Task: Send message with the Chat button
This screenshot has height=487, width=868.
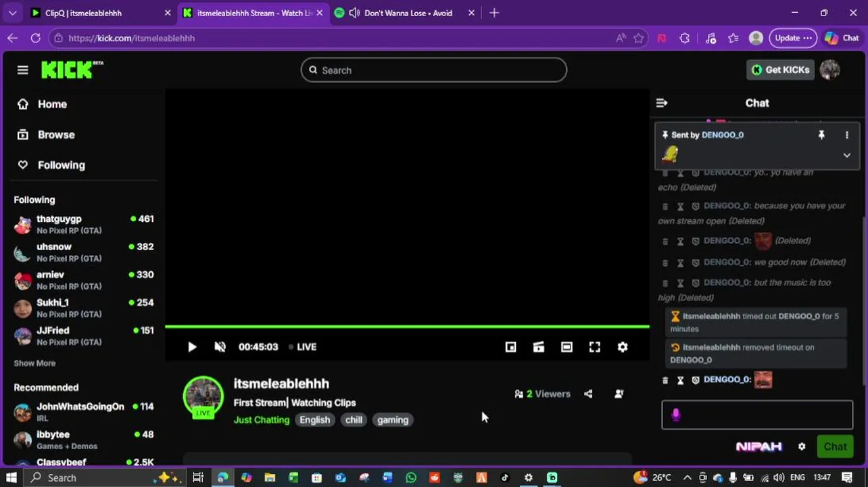Action: [835, 446]
